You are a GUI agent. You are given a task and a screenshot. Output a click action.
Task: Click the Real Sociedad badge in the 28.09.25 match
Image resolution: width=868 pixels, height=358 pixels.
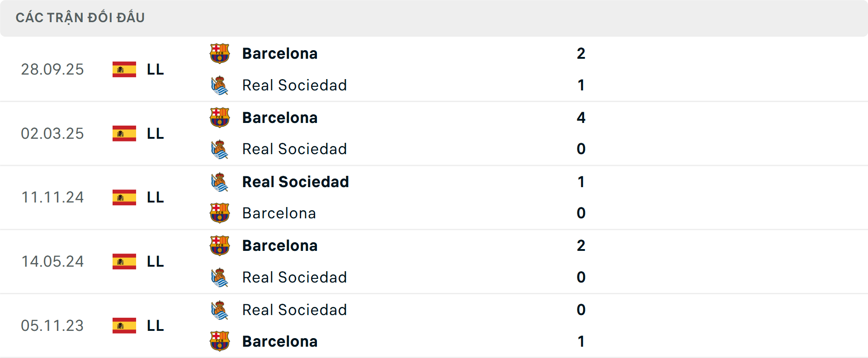coord(220,85)
